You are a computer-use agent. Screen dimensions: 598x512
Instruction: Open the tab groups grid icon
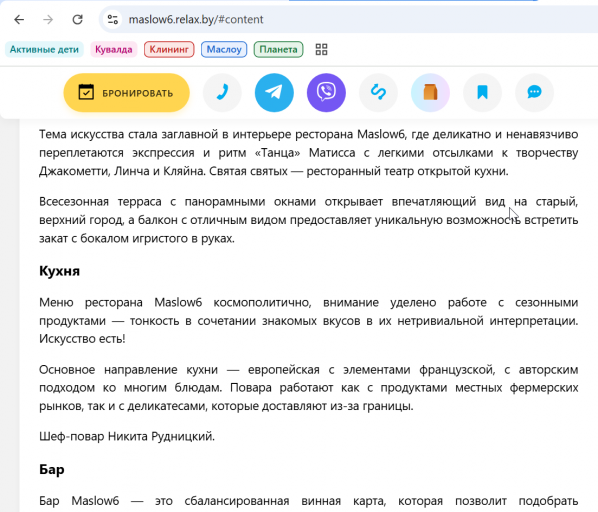pyautogui.click(x=322, y=50)
